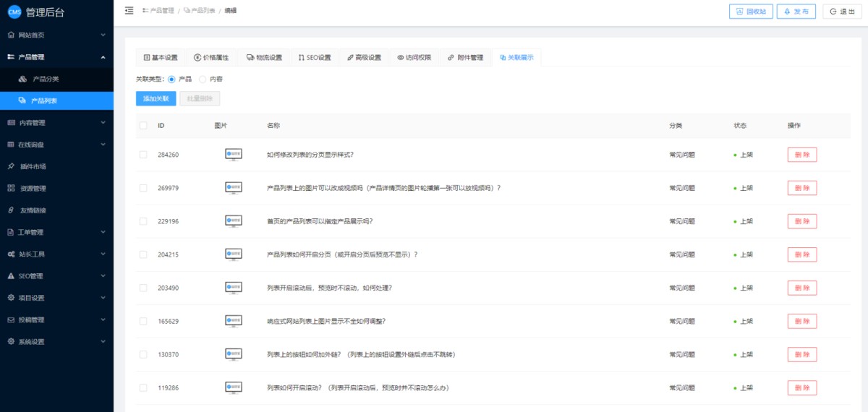
Task: Open 友情链接 in the sidebar
Action: tap(33, 210)
